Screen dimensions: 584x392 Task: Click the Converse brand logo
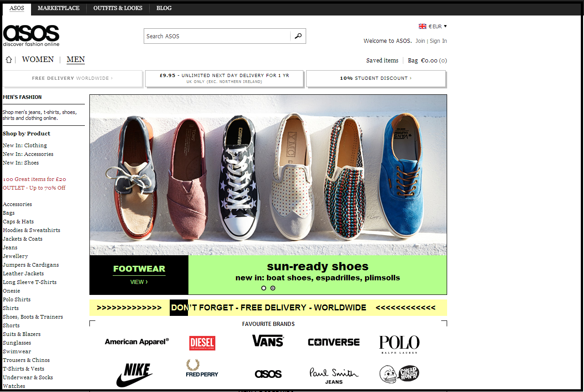pyautogui.click(x=334, y=341)
